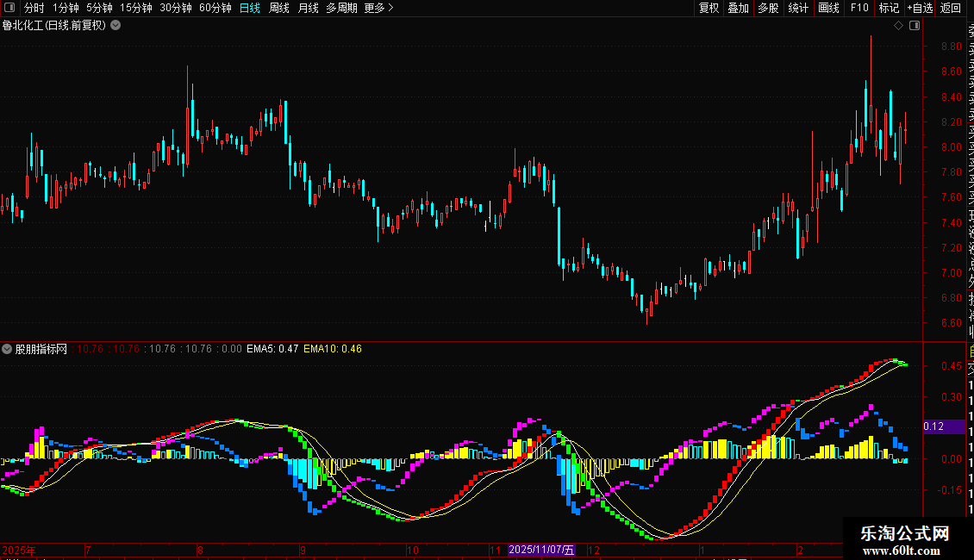
Task: Click the panel layout icon at top-left
Action: 9,8
